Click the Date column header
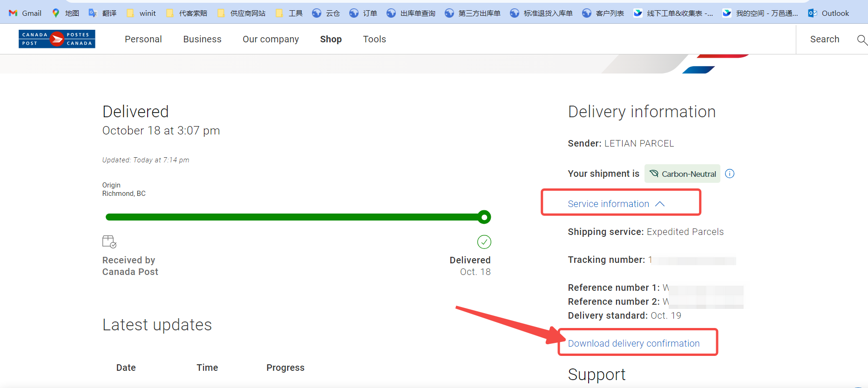This screenshot has width=868, height=388. (126, 368)
